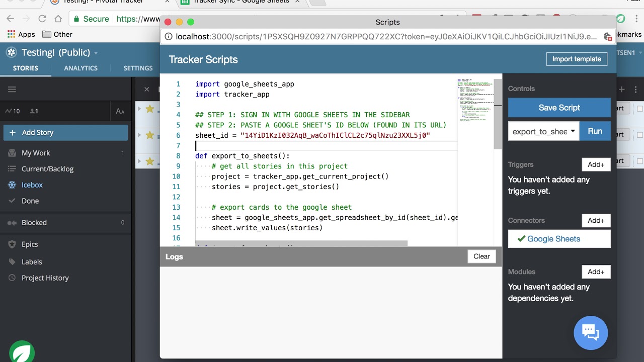
Task: Expand the first story's disclosure arrow
Action: click(139, 108)
